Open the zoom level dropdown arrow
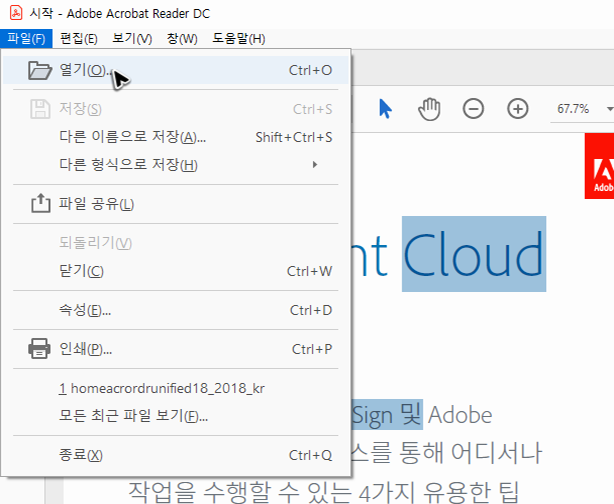 pos(609,109)
